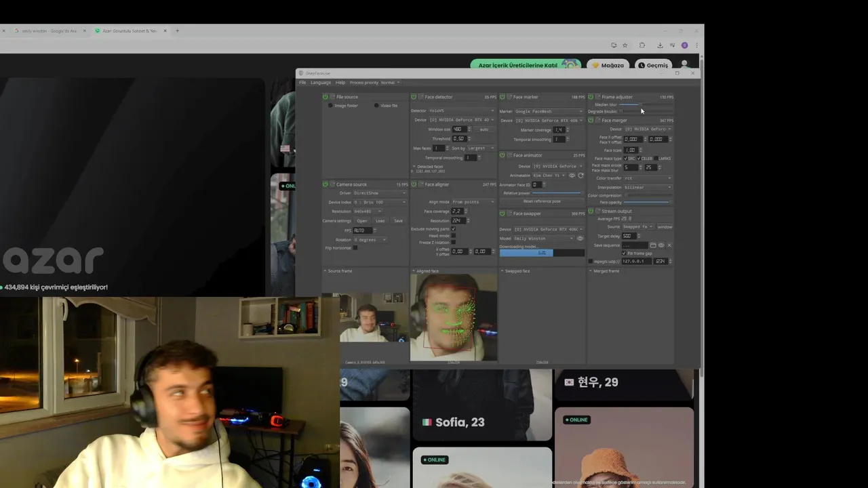Toggle the Stream output power icon
Image resolution: width=868 pixels, height=488 pixels.
[591, 211]
